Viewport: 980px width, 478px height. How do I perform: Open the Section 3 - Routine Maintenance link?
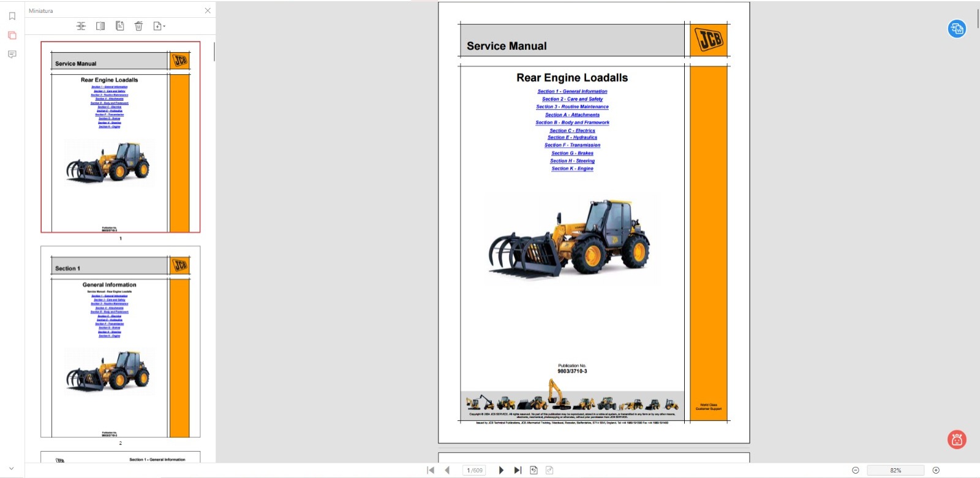pyautogui.click(x=572, y=107)
